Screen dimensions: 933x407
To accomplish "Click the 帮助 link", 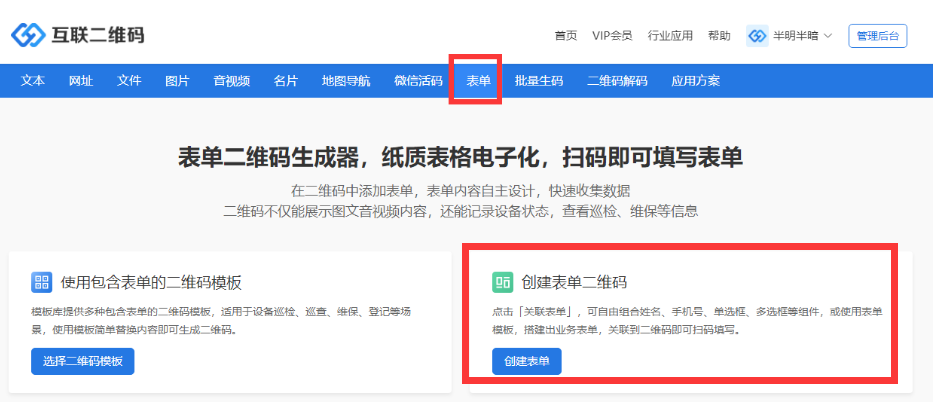I will pos(719,36).
